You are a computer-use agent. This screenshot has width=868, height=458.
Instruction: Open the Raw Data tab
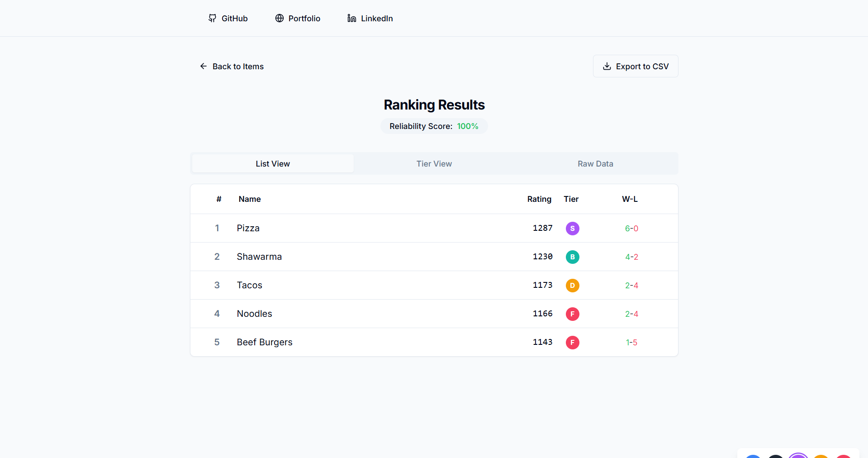pyautogui.click(x=595, y=163)
